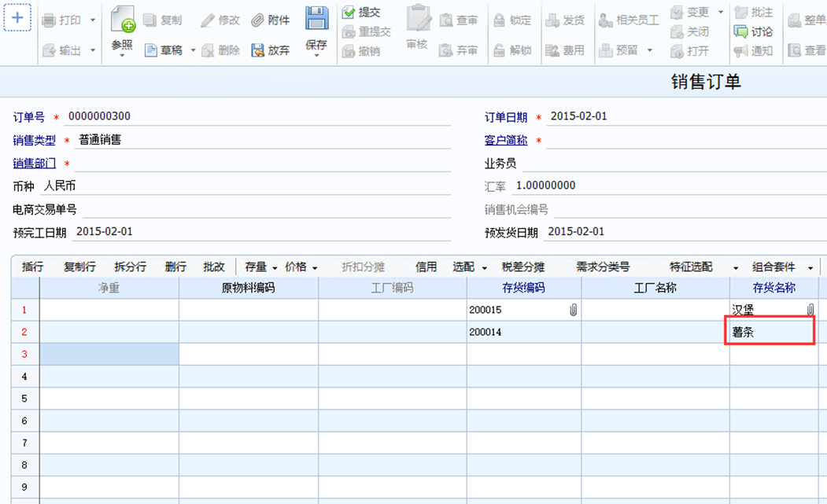Open the 价格 dropdown in grid toolbar
The width and height of the screenshot is (827, 504).
pos(315,268)
